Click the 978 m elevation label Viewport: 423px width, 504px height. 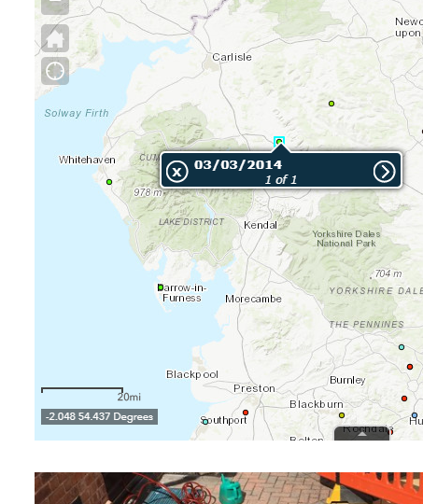click(x=148, y=192)
